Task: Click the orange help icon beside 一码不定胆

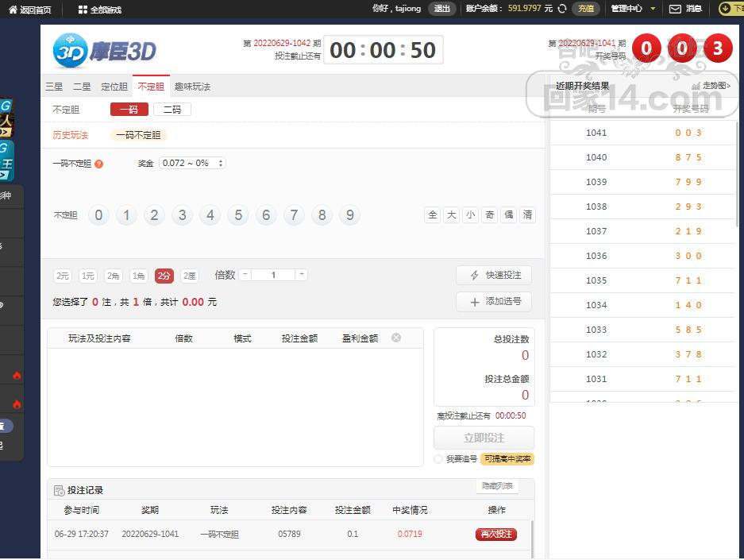Action: point(99,164)
